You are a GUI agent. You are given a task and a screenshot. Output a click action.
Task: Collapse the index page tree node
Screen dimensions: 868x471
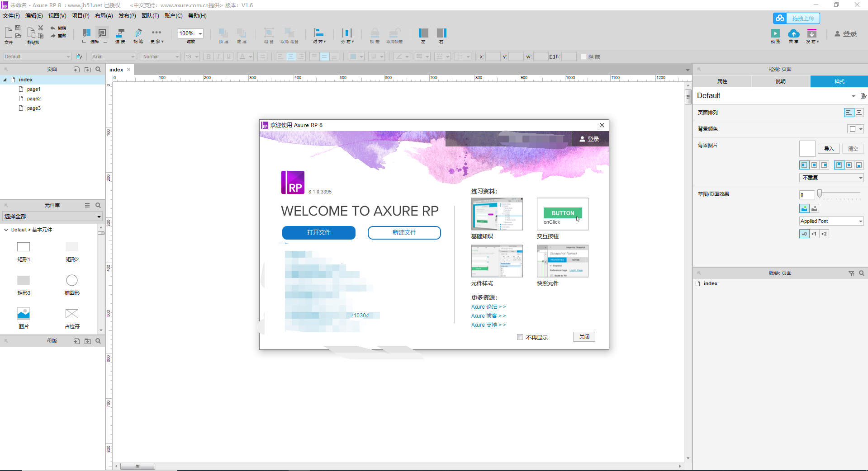[x=5, y=80]
